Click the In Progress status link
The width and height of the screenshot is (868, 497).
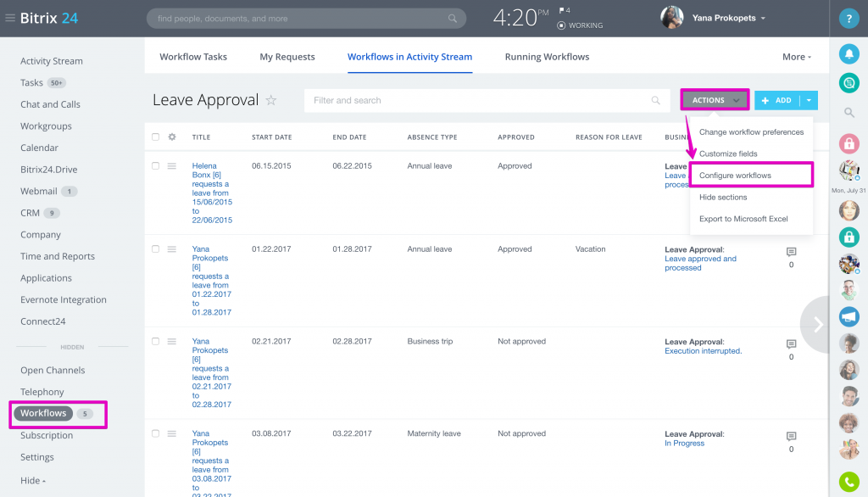coord(684,444)
